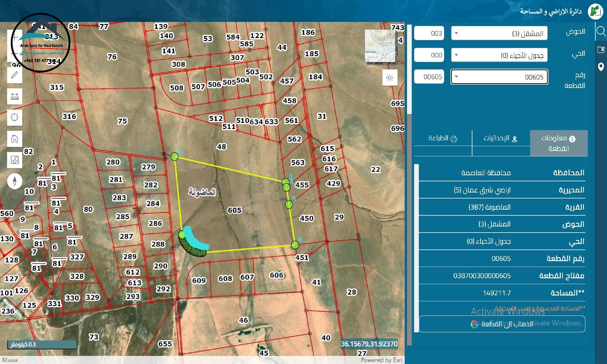607x364 pixels.
Task: Open the map layers tool icon
Action: coord(15,160)
